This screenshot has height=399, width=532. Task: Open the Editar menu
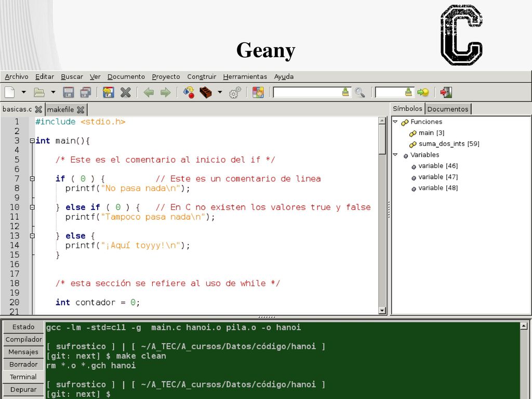[45, 77]
